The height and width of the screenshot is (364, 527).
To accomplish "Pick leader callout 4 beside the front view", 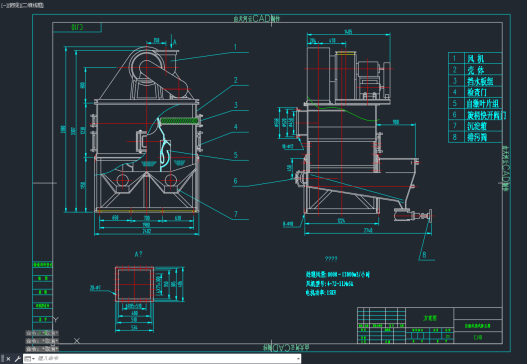I will (x=235, y=127).
